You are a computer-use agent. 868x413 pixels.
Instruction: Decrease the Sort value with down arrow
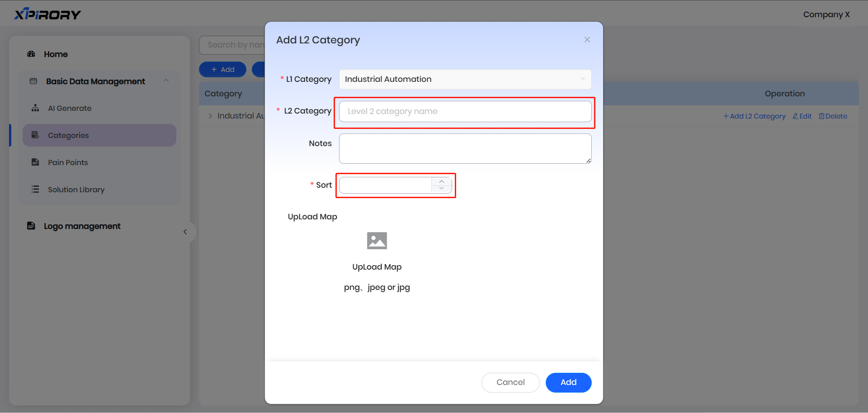click(x=441, y=189)
